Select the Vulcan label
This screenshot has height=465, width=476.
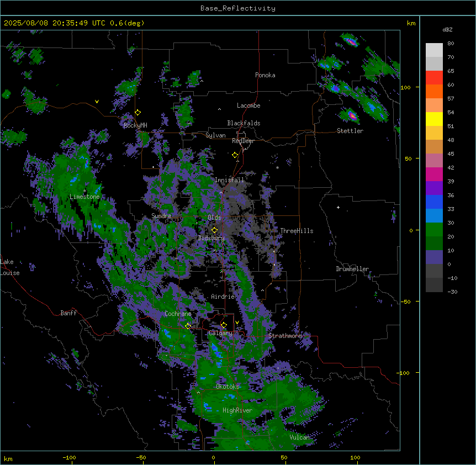[x=299, y=437]
